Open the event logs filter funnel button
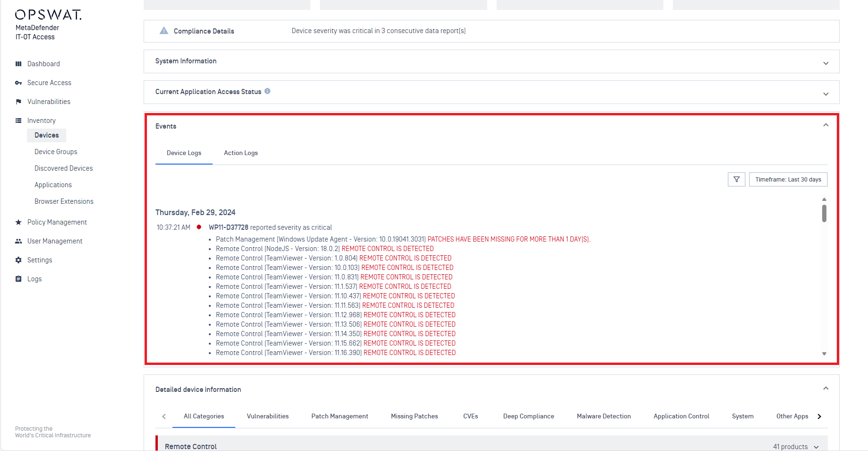The width and height of the screenshot is (868, 451). pyautogui.click(x=737, y=180)
